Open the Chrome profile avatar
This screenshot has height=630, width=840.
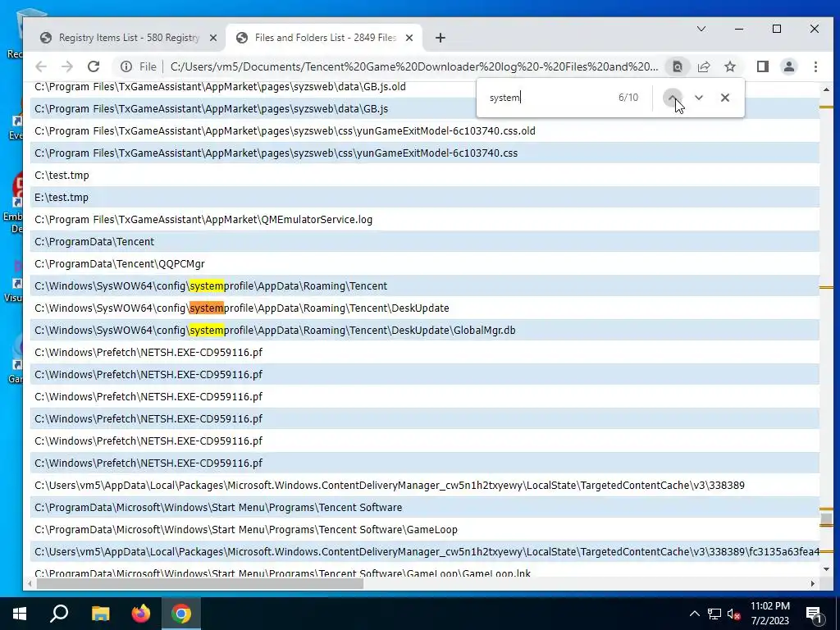(789, 66)
